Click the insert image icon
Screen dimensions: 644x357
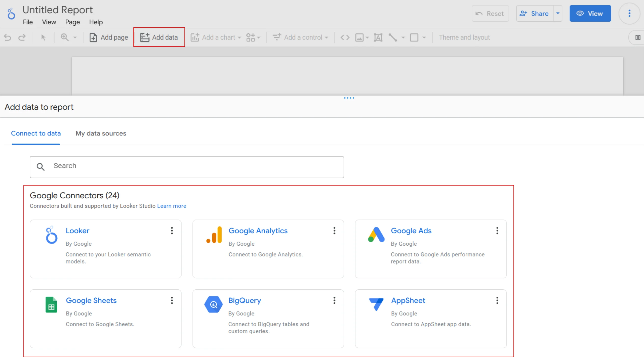click(359, 37)
